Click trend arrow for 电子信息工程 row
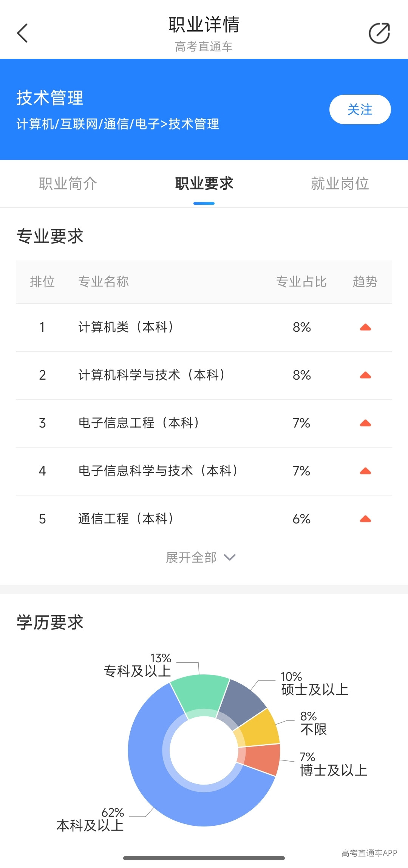The image size is (408, 868). click(365, 423)
